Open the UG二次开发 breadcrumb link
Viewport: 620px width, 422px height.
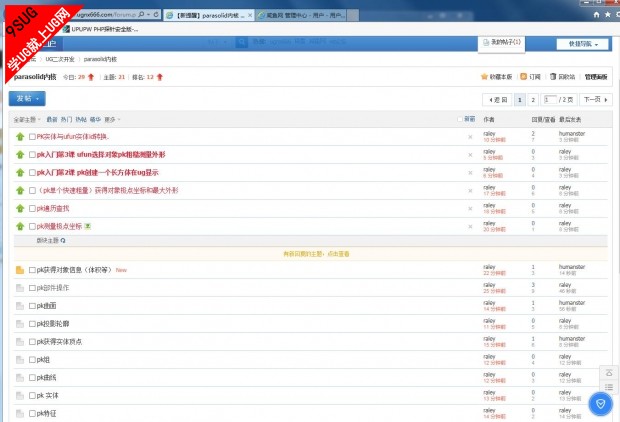60,59
